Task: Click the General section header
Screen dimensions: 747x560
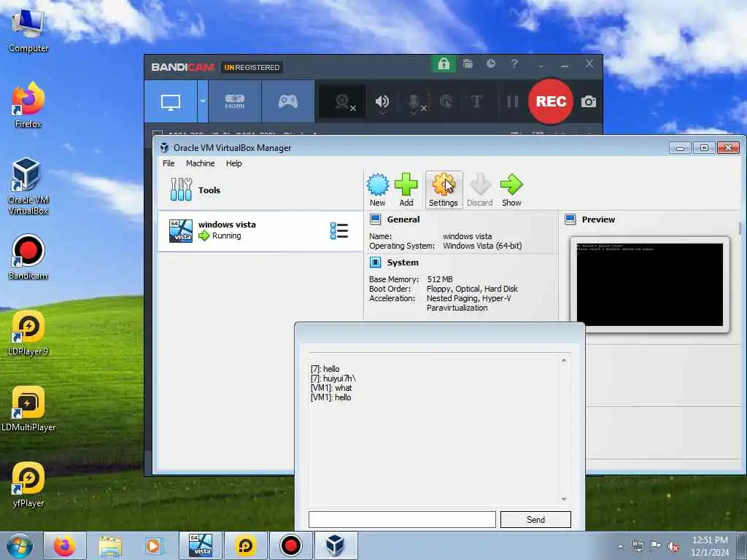Action: [x=403, y=219]
